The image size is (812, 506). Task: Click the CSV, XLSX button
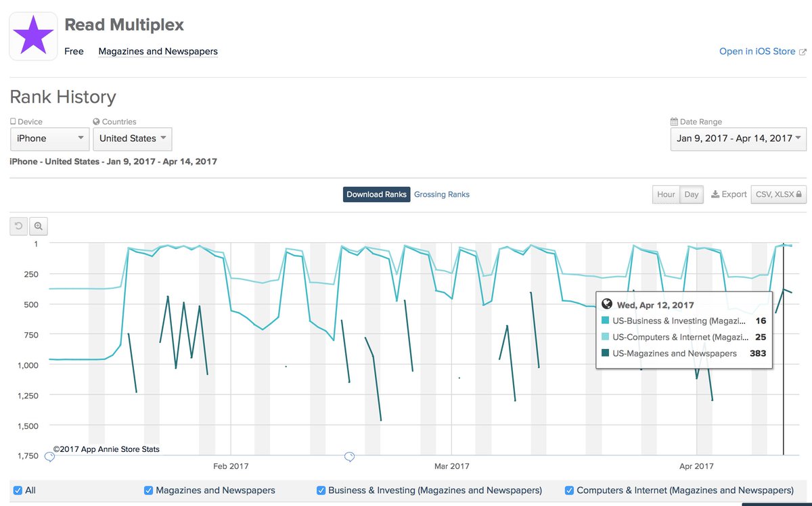[779, 194]
